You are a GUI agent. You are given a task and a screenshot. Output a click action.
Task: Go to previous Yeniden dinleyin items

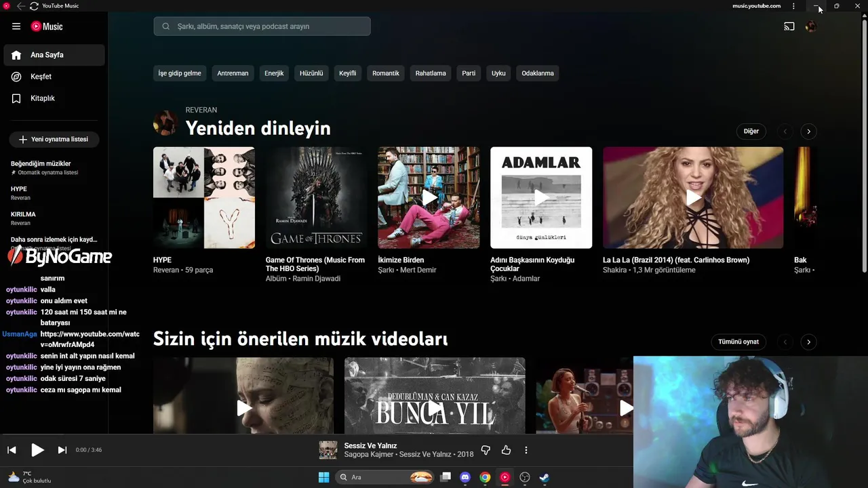coord(785,131)
